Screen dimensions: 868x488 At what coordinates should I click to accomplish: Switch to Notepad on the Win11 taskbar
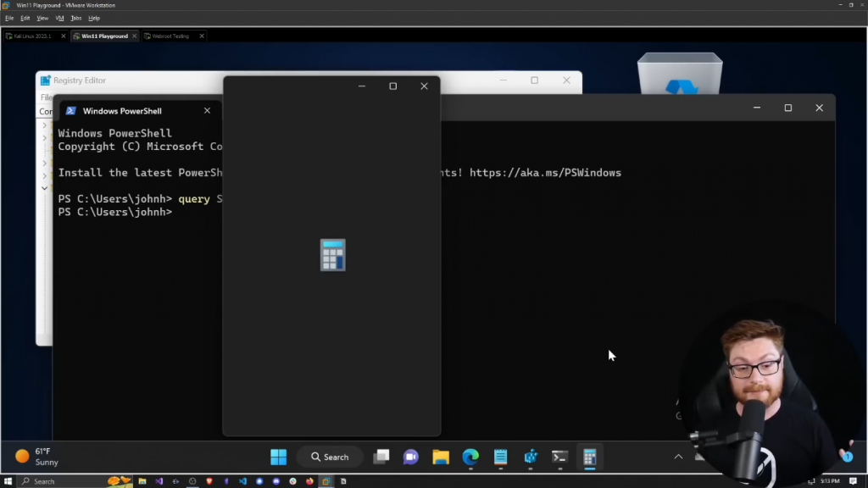(500, 457)
